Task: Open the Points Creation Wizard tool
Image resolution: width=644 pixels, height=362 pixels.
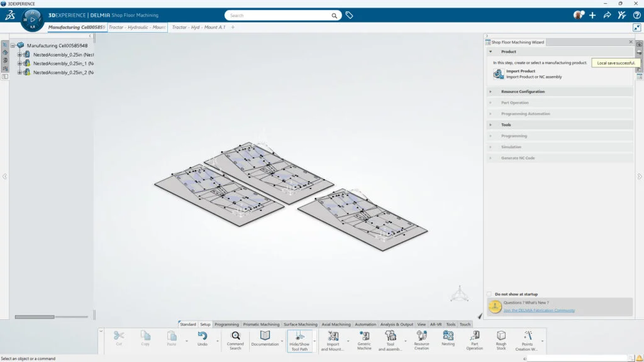Action: click(527, 341)
